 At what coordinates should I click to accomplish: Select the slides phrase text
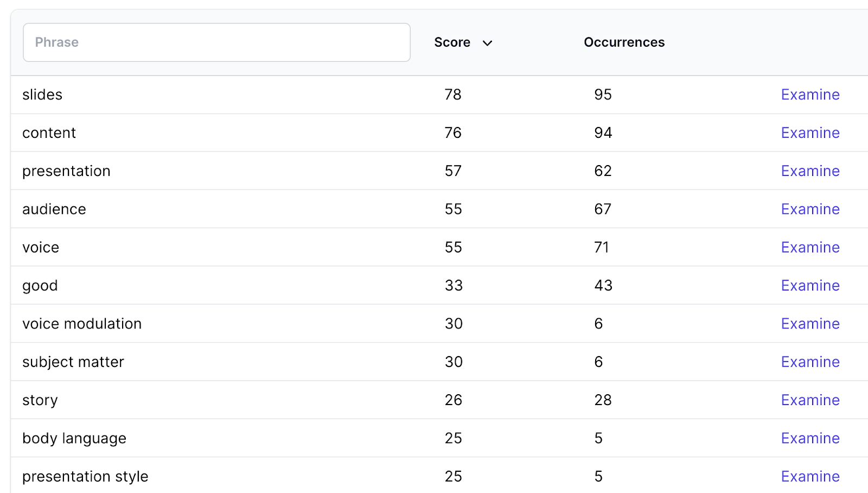(x=42, y=94)
